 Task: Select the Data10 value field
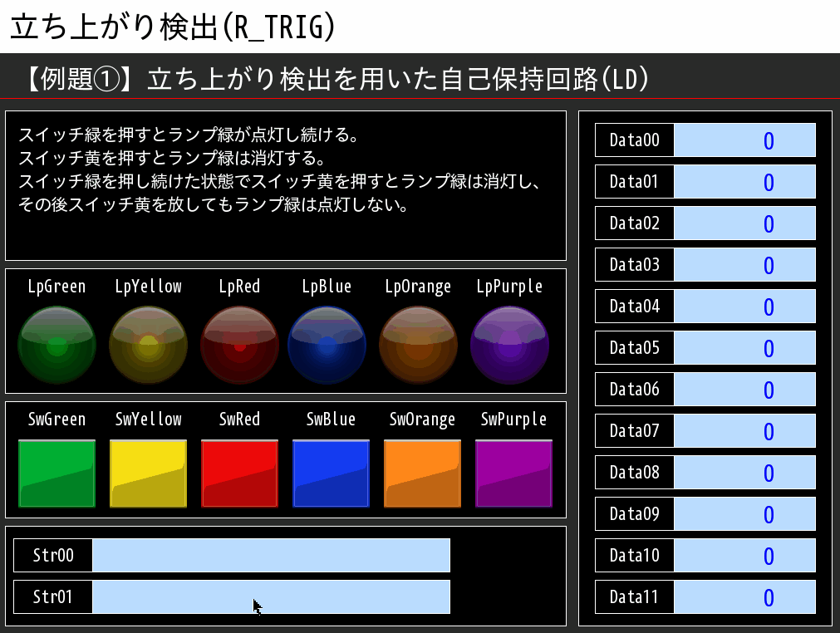pyautogui.click(x=744, y=556)
